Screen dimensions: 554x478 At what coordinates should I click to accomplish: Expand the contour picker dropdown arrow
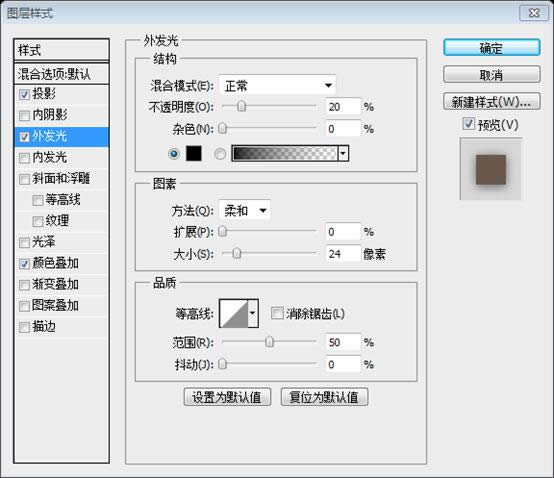point(253,313)
